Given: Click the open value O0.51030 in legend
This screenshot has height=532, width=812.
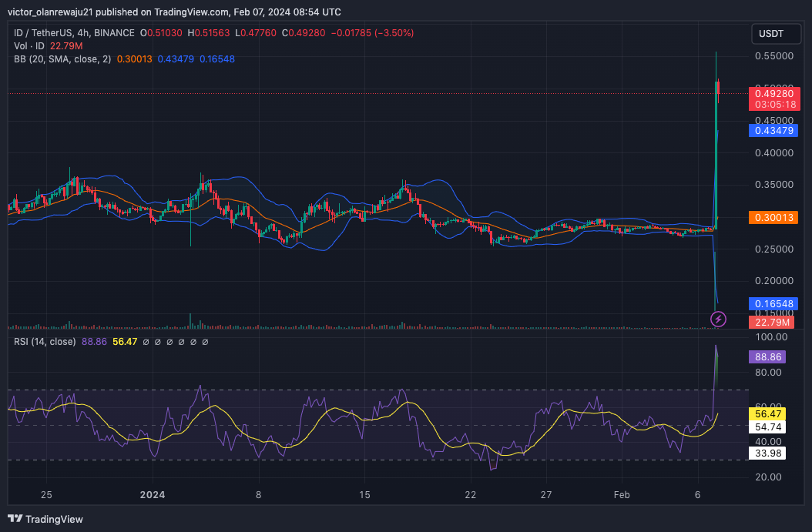Looking at the screenshot, I should pos(161,32).
